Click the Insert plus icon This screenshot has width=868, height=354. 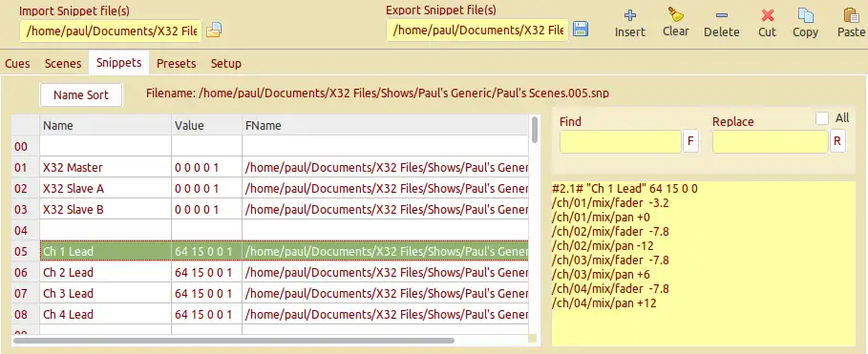click(x=630, y=15)
